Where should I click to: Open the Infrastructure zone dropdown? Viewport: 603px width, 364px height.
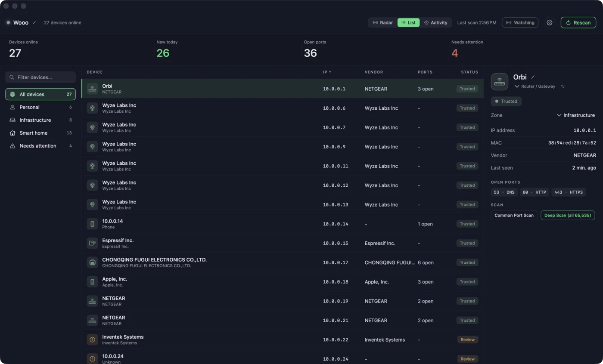click(x=576, y=115)
